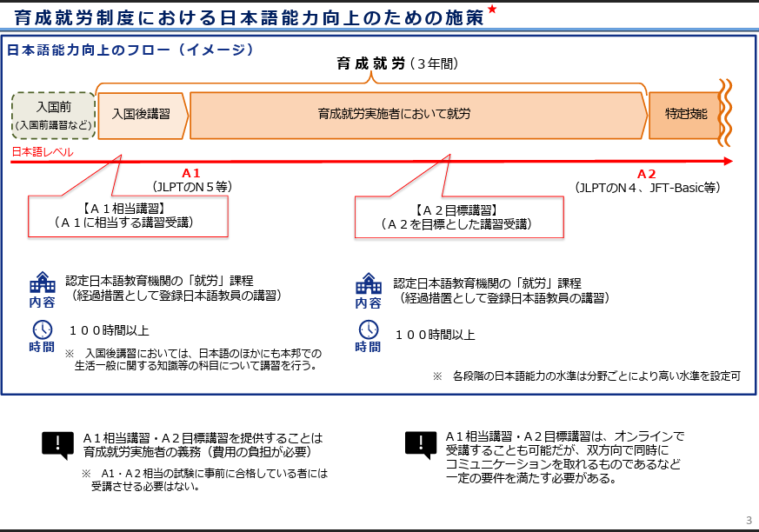Click the right exclamation speech bubble icon
The height and width of the screenshot is (532, 759).
[x=421, y=444]
